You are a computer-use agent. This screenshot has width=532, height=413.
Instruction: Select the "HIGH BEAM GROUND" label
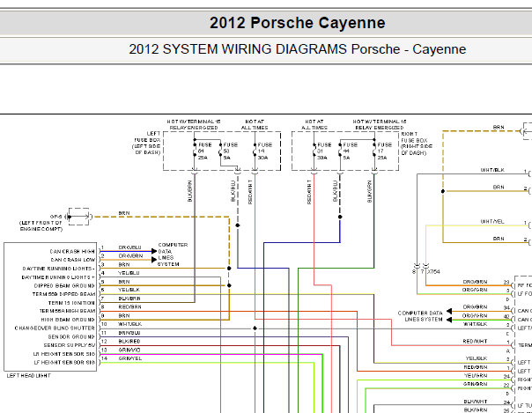[68, 320]
